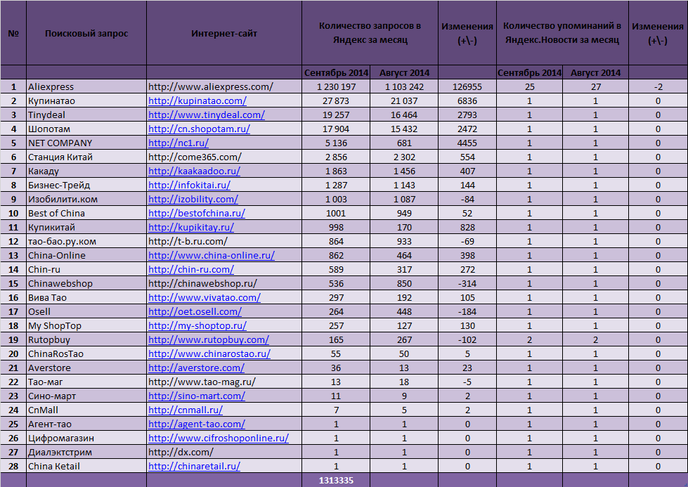This screenshot has width=688, height=487.
Task: Open the chin-ru.com link
Action: click(x=191, y=269)
